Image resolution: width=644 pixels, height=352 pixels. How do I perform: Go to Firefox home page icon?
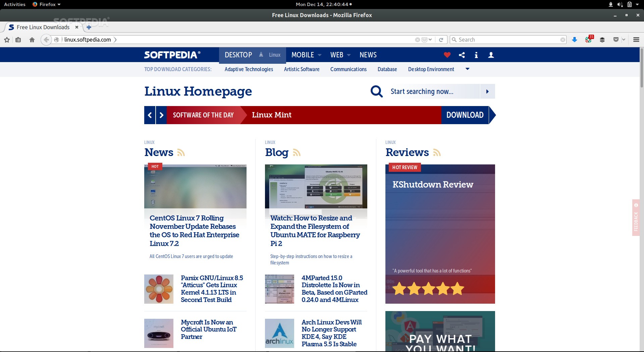[32, 40]
